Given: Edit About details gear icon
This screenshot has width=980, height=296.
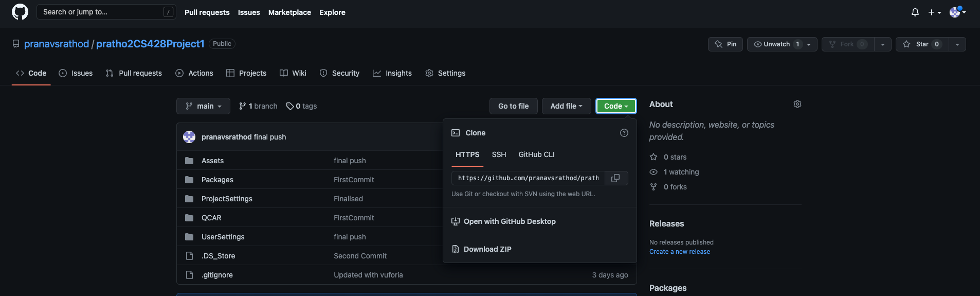Looking at the screenshot, I should tap(797, 104).
